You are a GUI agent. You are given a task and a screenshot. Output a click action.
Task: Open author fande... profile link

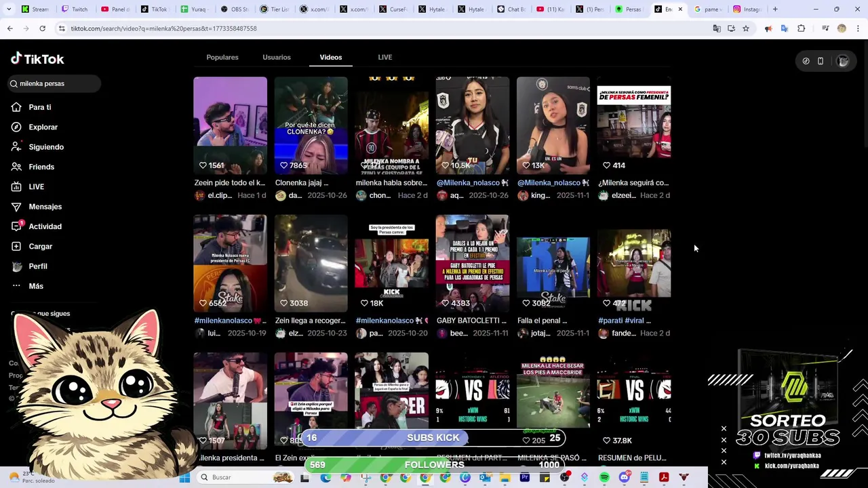click(x=618, y=333)
